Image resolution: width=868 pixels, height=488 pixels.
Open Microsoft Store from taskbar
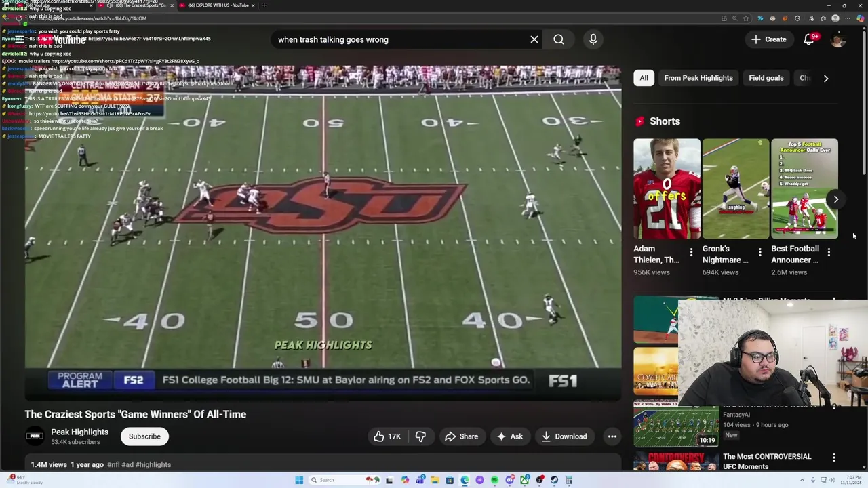450,480
